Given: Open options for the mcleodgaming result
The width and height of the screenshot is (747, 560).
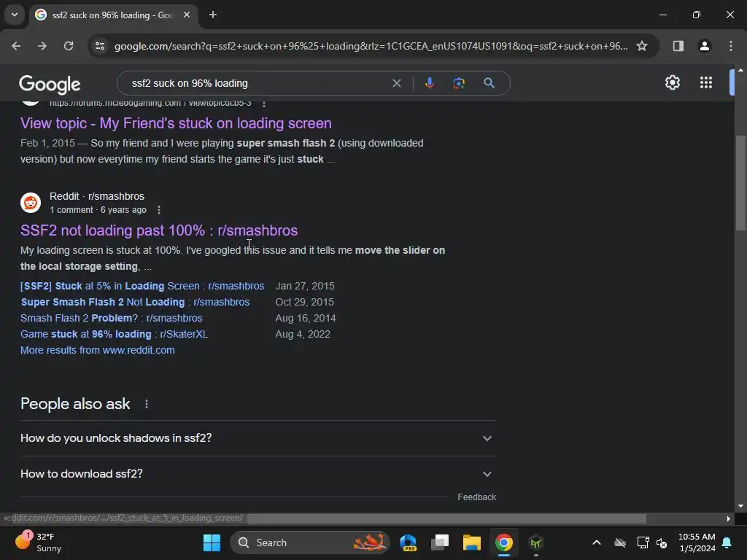Looking at the screenshot, I should coord(264,104).
